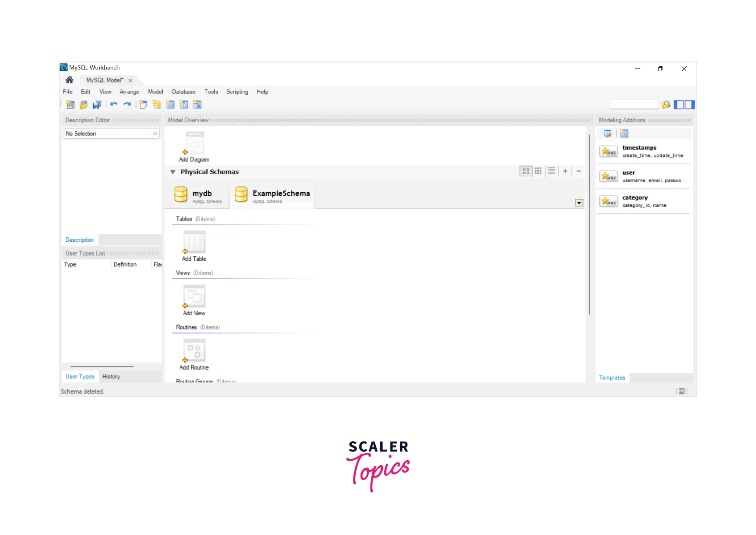Collapse the Physical Schemas section
Image resolution: width=756 pixels, height=535 pixels.
[x=173, y=172]
